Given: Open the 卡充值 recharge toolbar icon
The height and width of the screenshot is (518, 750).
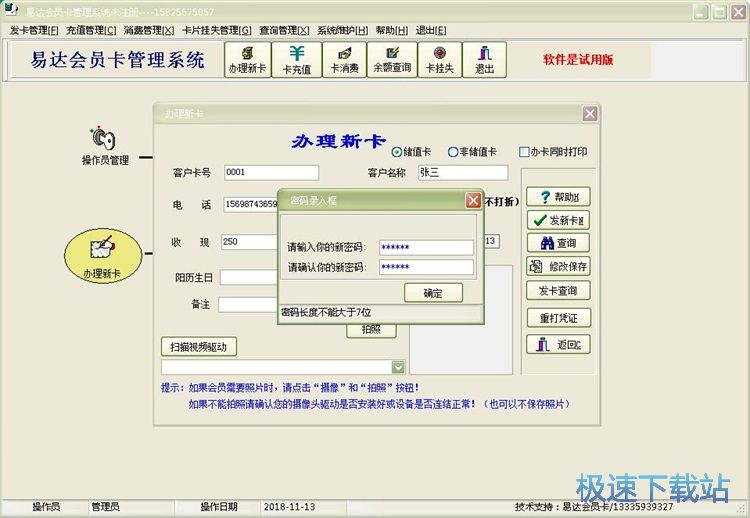Looking at the screenshot, I should coord(296,59).
